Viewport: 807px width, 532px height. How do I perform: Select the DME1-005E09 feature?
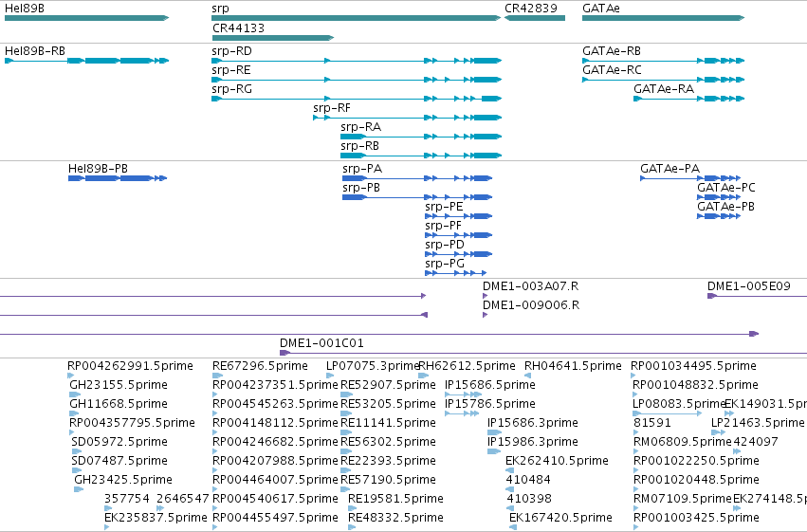[x=757, y=296]
